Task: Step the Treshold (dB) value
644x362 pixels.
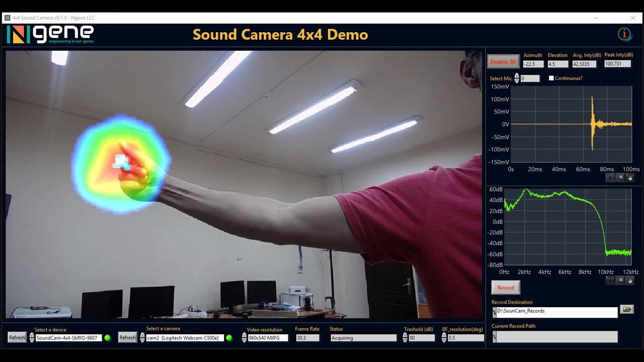Action: tap(405, 338)
